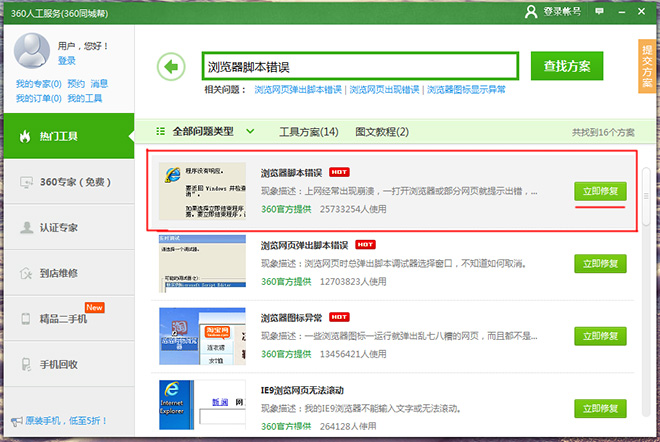
Task: Click 立即修复 for 浏览器图标异常
Action: click(x=600, y=336)
